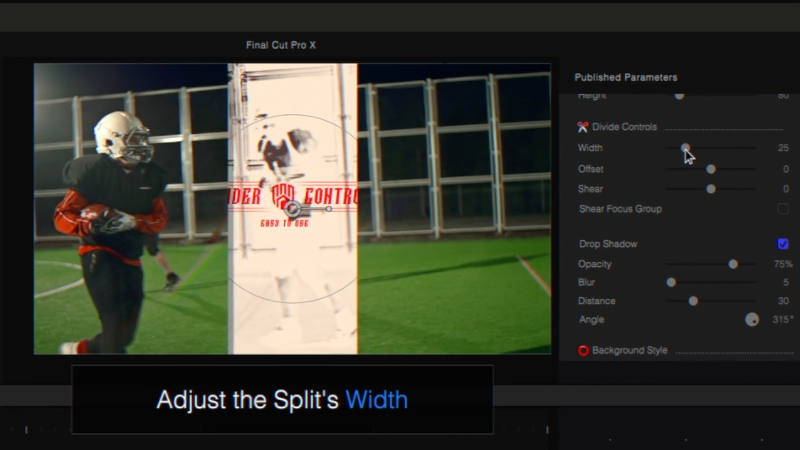800x450 pixels.
Task: Click the Divide Controls scissors icon
Action: point(583,127)
